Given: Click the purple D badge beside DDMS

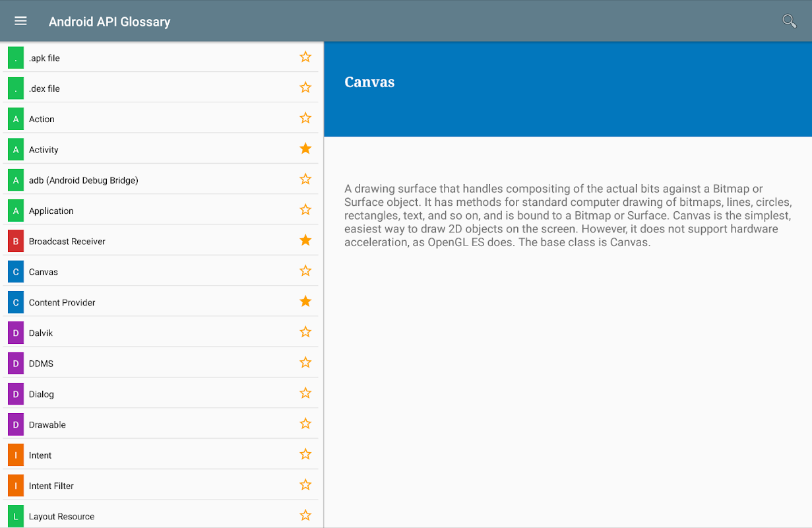Looking at the screenshot, I should pos(16,364).
